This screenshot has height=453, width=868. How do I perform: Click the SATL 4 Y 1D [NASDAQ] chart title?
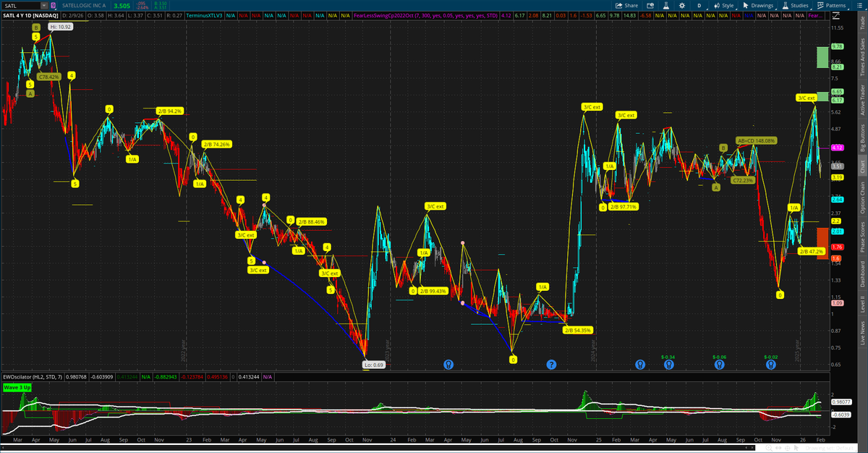[x=30, y=14]
